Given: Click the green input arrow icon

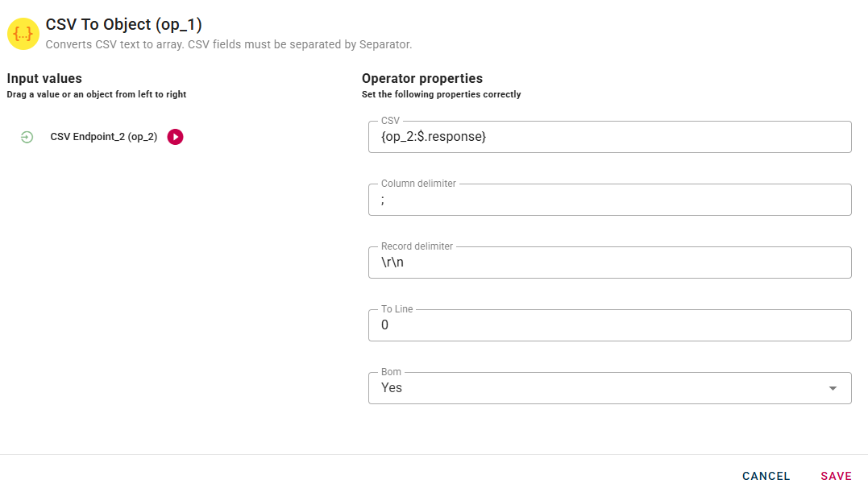Looking at the screenshot, I should pyautogui.click(x=27, y=138).
